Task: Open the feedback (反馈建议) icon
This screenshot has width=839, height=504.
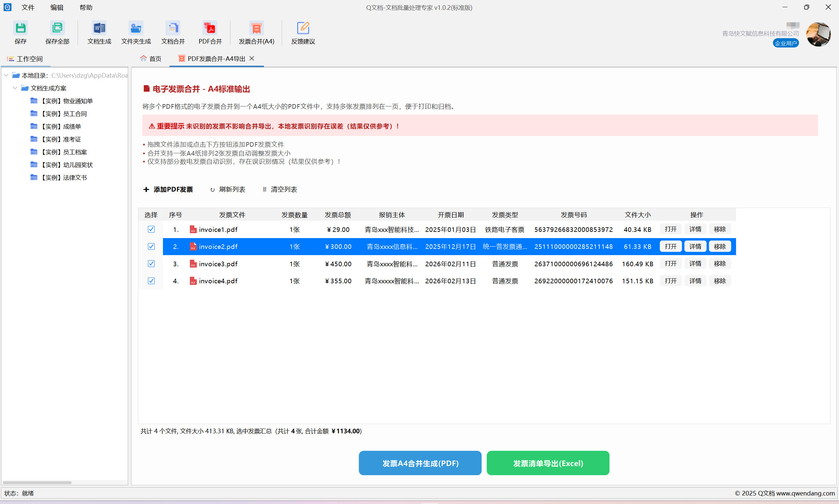Action: tap(303, 28)
